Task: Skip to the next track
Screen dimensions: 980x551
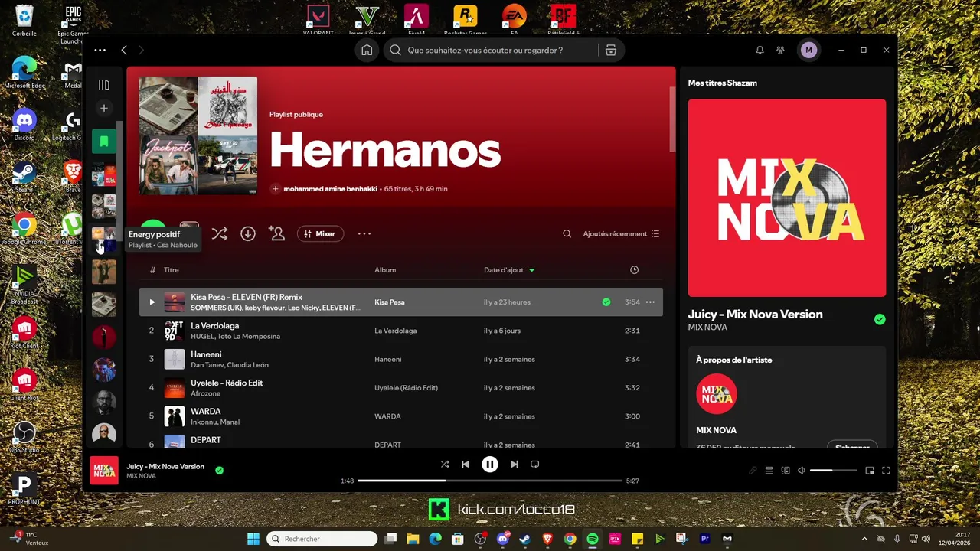Action: pyautogui.click(x=514, y=464)
